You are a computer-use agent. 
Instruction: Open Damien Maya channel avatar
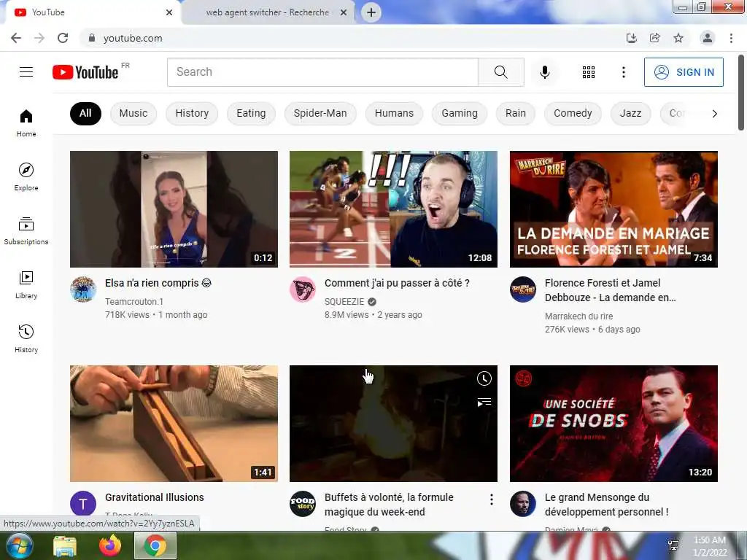[522, 503]
